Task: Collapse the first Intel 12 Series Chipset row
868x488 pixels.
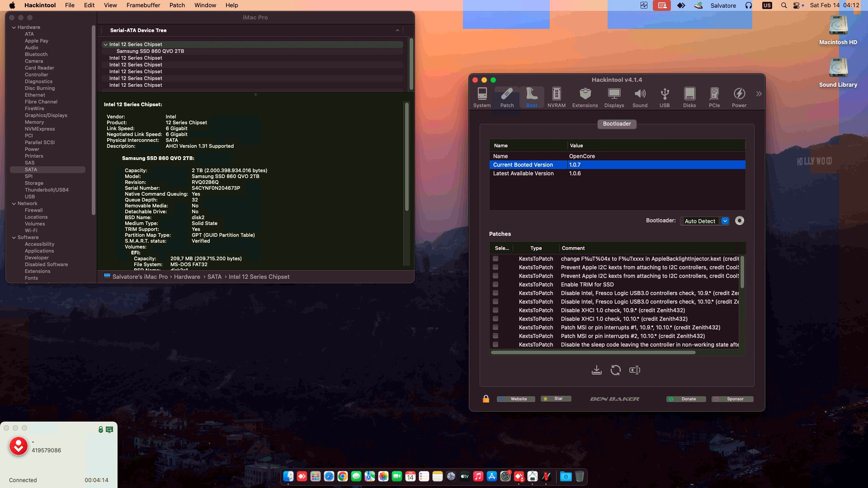Action: click(105, 45)
